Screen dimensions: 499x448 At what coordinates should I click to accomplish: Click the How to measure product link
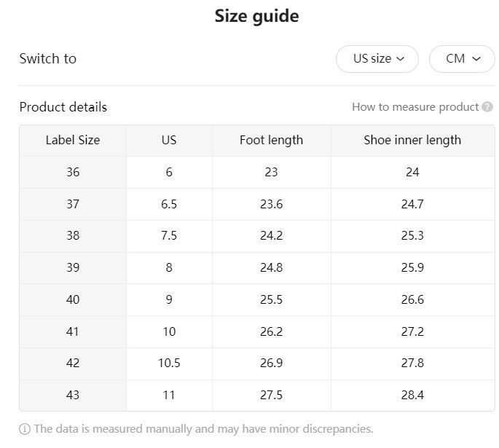tap(415, 107)
